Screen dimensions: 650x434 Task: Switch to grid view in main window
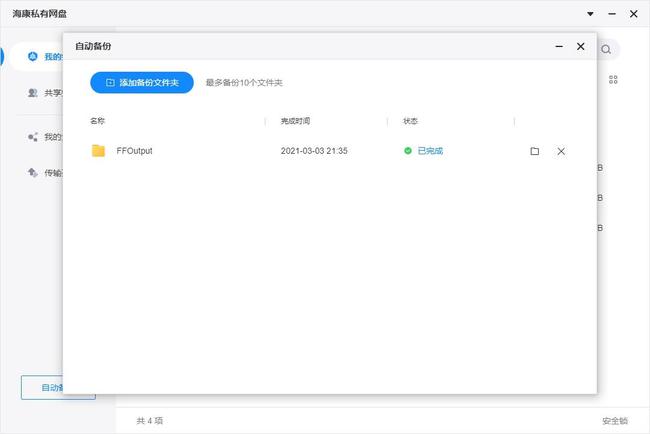point(613,80)
